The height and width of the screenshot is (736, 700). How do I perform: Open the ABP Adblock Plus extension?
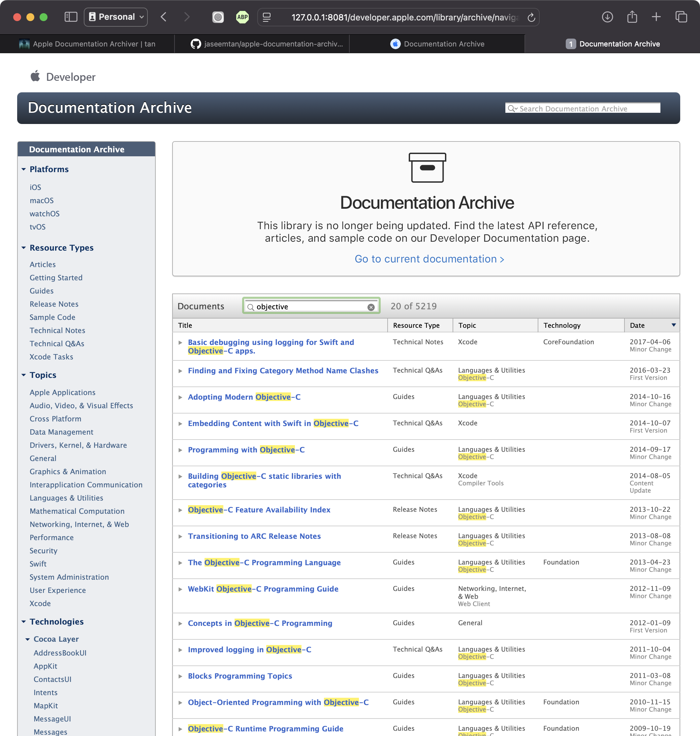point(242,17)
